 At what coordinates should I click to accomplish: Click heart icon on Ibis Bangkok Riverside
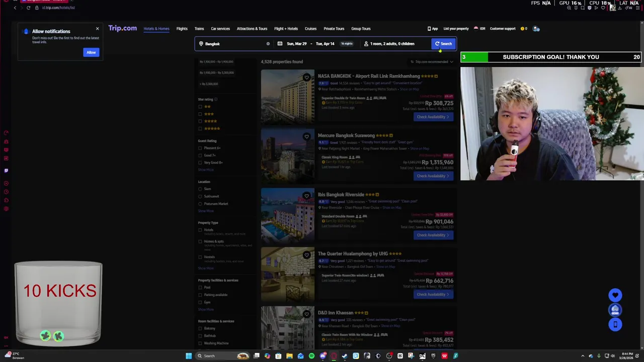[x=306, y=196]
